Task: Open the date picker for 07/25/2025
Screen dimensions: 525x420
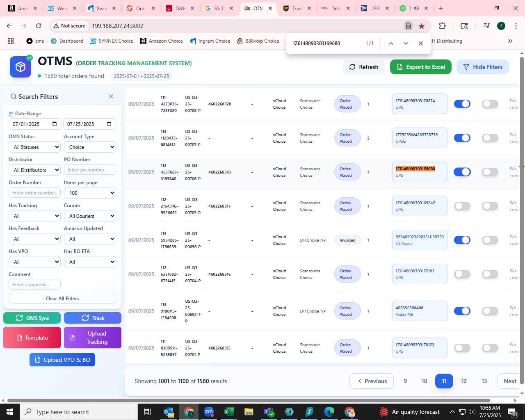Action: 109,124
